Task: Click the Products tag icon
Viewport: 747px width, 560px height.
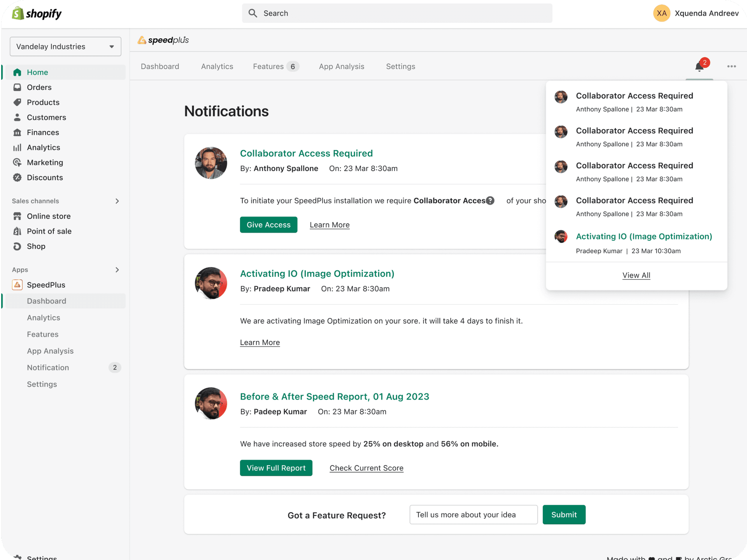Action: pos(17,102)
